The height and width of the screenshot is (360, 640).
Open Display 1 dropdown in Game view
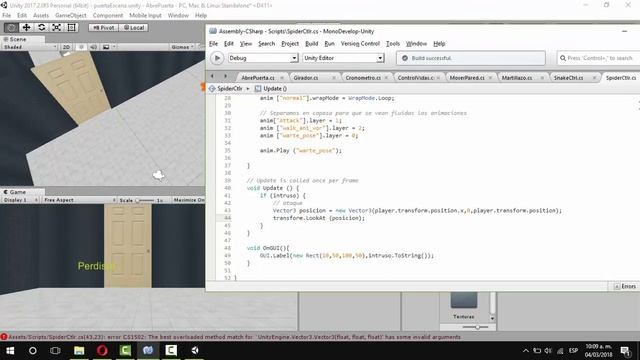coord(20,200)
